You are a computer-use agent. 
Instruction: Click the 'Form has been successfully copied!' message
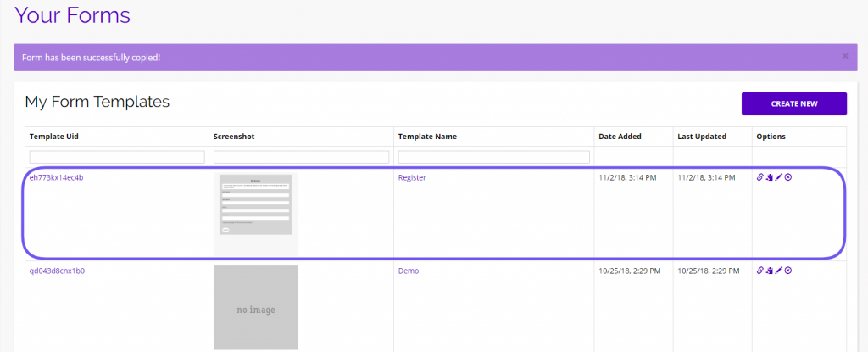click(x=92, y=57)
